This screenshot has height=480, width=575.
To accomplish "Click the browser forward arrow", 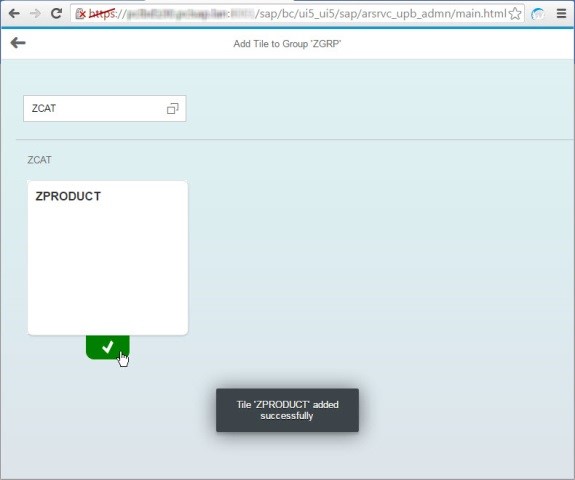I will (35, 14).
